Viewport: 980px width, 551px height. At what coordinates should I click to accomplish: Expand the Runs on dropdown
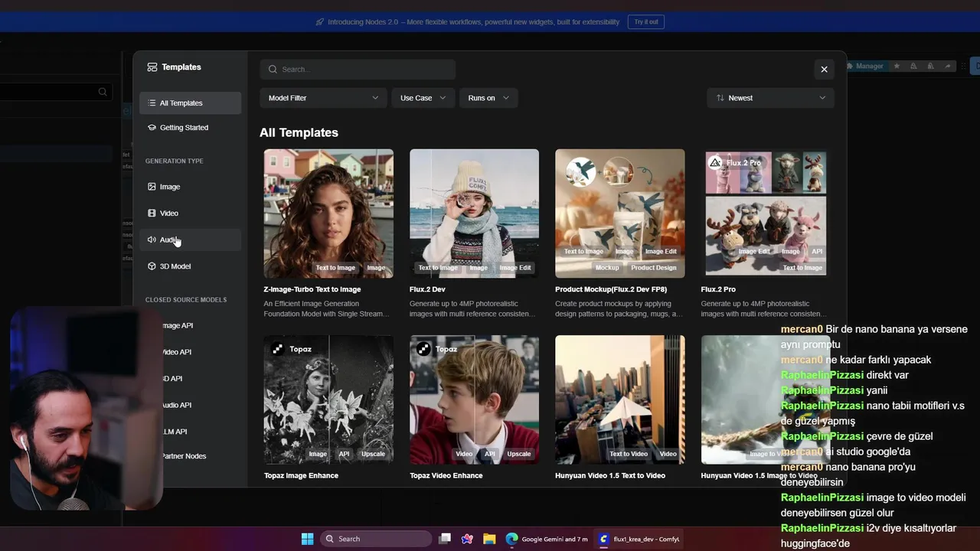point(488,98)
